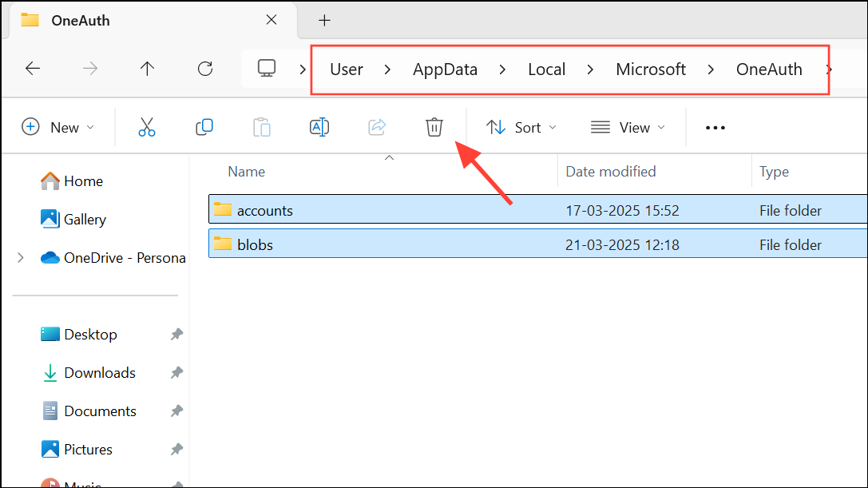Close the OneAuth tab
The height and width of the screenshot is (488, 868).
[271, 20]
